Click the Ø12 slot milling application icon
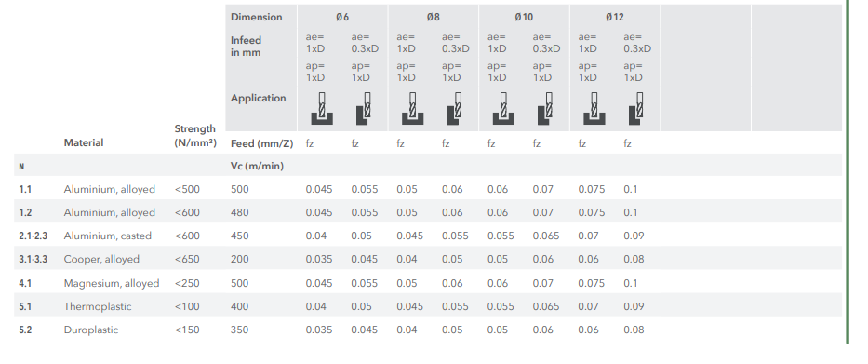This screenshot has width=868, height=364. pyautogui.click(x=594, y=109)
